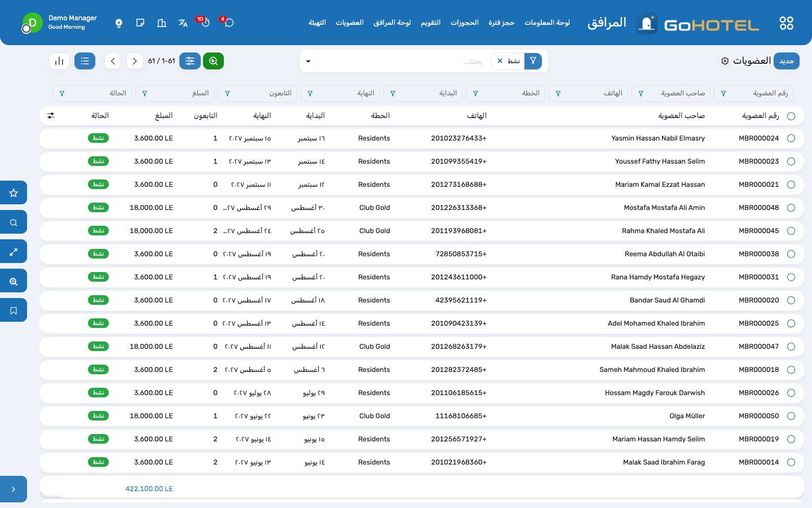Image resolution: width=812 pixels, height=508 pixels.
Task: Open التقويم menu
Action: [431, 23]
